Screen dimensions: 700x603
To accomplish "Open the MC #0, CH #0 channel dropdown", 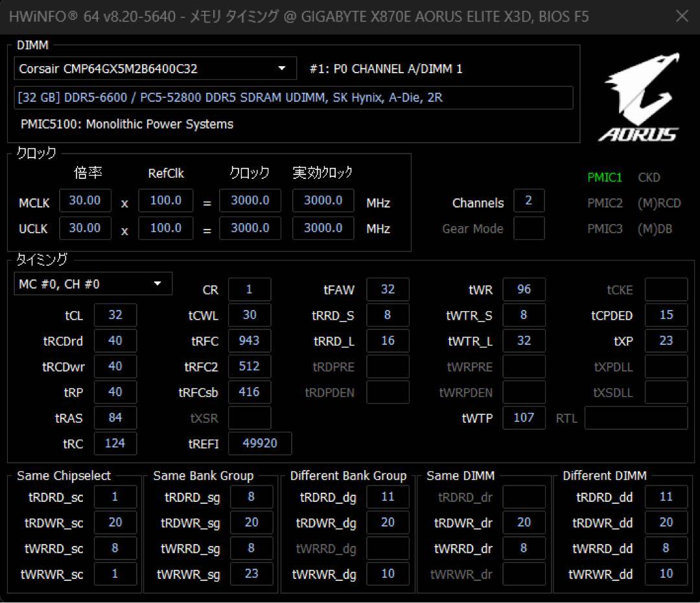I will point(93,283).
